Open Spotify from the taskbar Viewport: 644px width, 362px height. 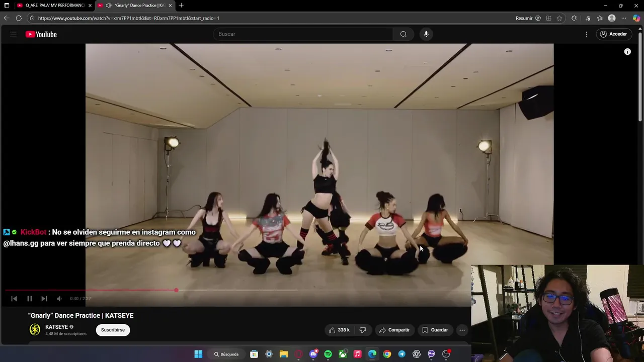328,354
